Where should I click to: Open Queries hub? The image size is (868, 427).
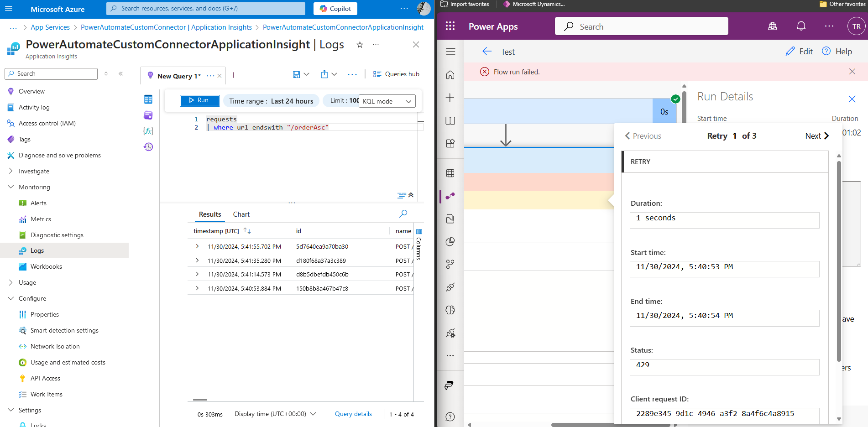(396, 74)
